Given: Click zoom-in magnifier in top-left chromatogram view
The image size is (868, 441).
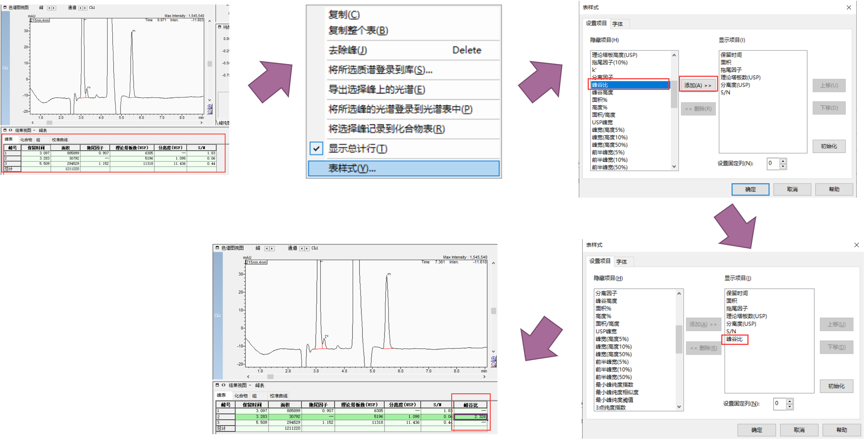Looking at the screenshot, I should point(210,106).
